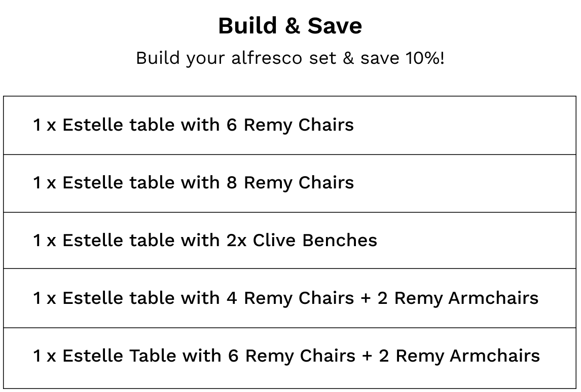Click the "6 Remy Chairs" text in top row
The height and width of the screenshot is (392, 581).
point(290,125)
